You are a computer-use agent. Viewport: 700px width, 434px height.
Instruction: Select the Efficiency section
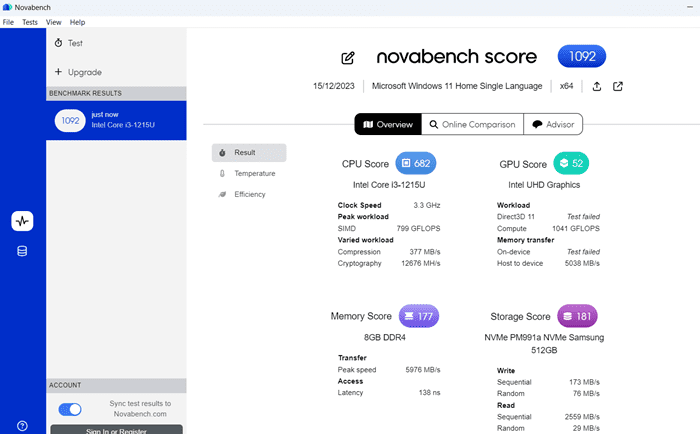click(x=249, y=194)
